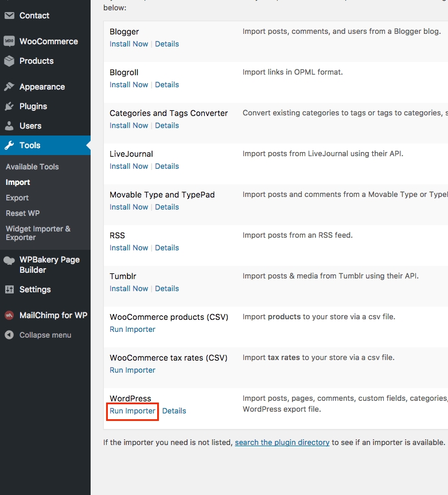Open Reset WP submenu item

(x=22, y=213)
